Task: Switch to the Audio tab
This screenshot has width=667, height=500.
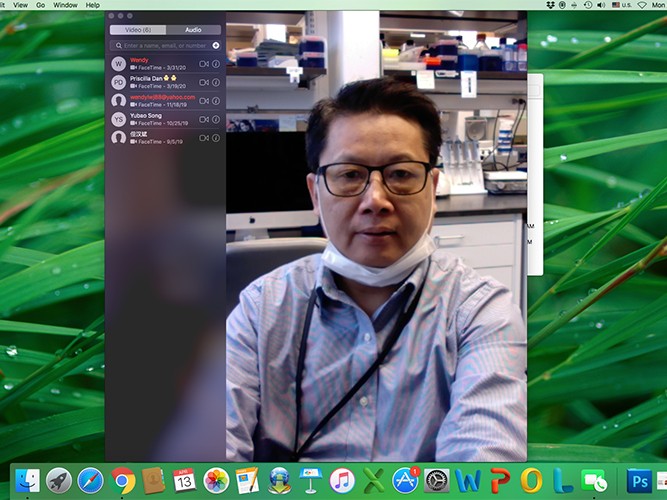Action: pyautogui.click(x=193, y=30)
